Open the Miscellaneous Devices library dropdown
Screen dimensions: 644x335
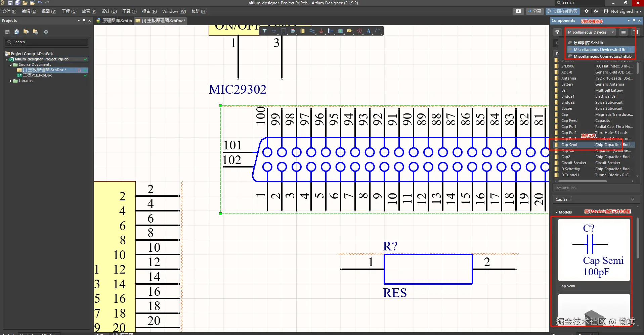pyautogui.click(x=591, y=32)
